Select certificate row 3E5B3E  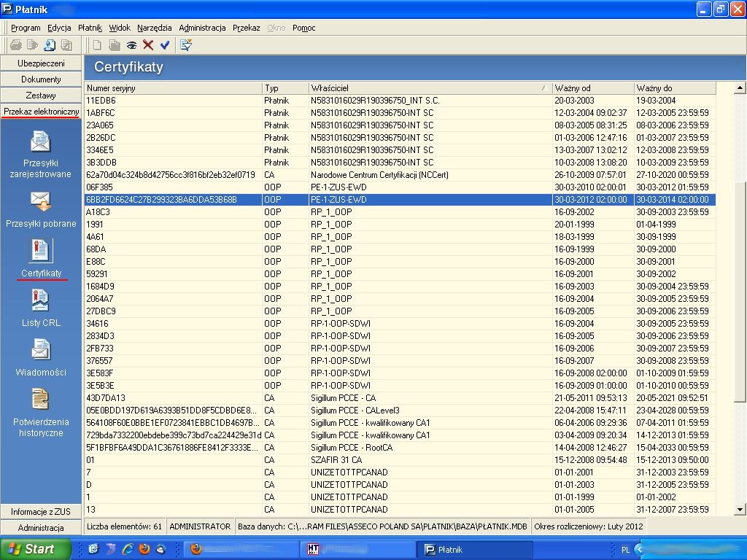400,385
